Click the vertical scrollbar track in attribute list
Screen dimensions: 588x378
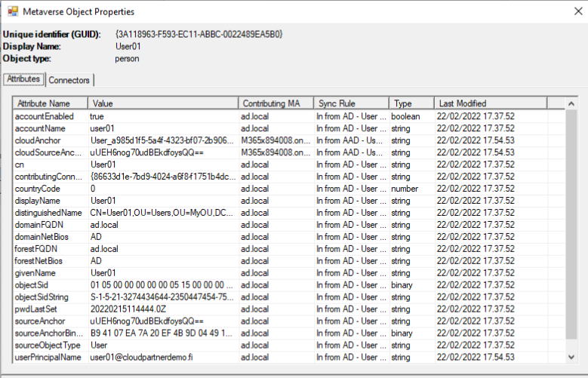click(571, 226)
